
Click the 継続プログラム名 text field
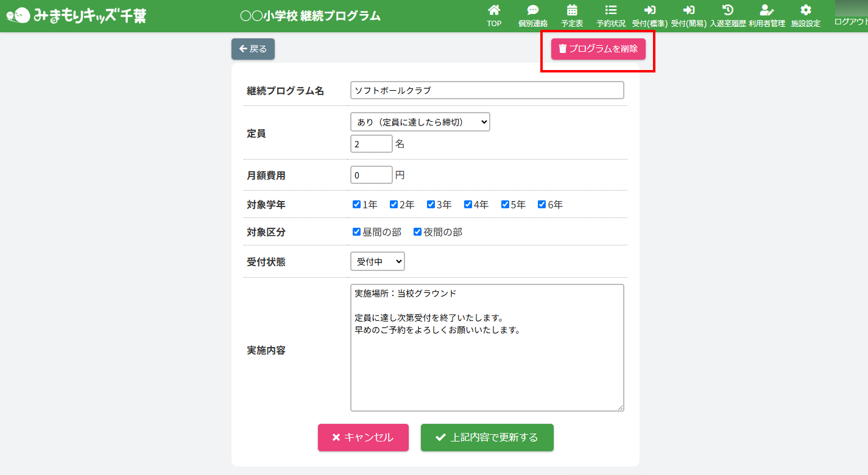coord(487,90)
